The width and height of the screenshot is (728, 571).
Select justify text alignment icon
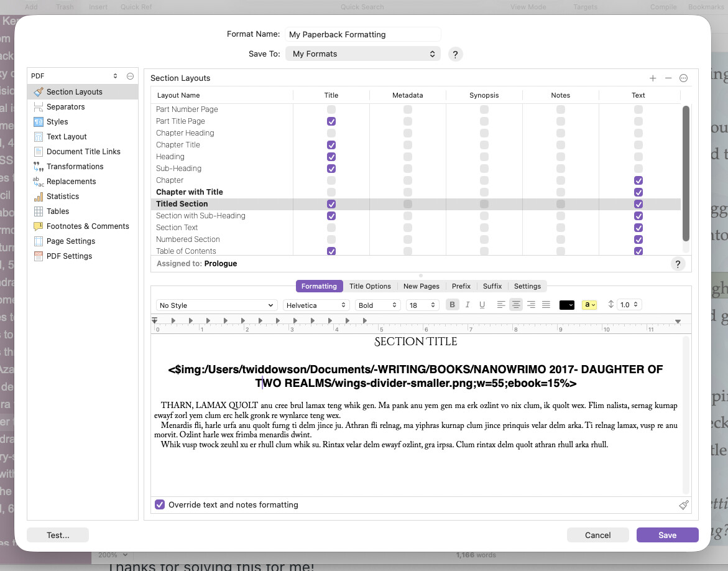[546, 305]
